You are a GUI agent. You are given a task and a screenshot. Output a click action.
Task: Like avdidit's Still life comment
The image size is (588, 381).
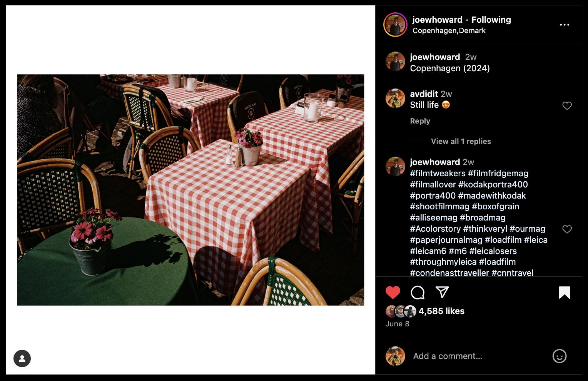tap(567, 106)
